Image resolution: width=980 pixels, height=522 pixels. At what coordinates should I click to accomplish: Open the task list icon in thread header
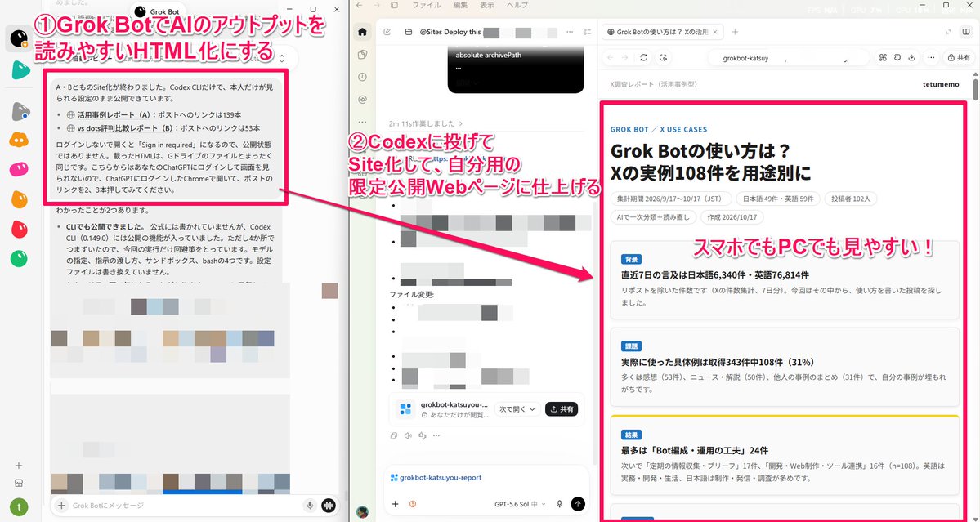click(587, 32)
